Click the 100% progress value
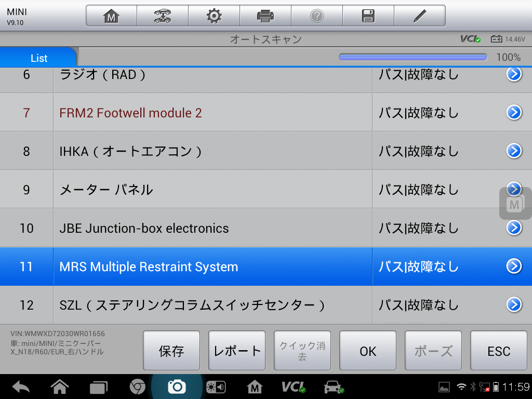 pyautogui.click(x=508, y=57)
